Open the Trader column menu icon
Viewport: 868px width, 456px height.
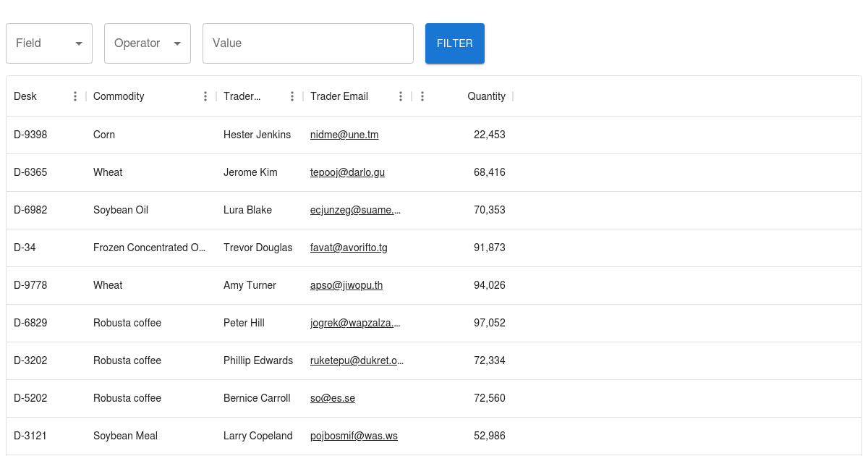[292, 96]
